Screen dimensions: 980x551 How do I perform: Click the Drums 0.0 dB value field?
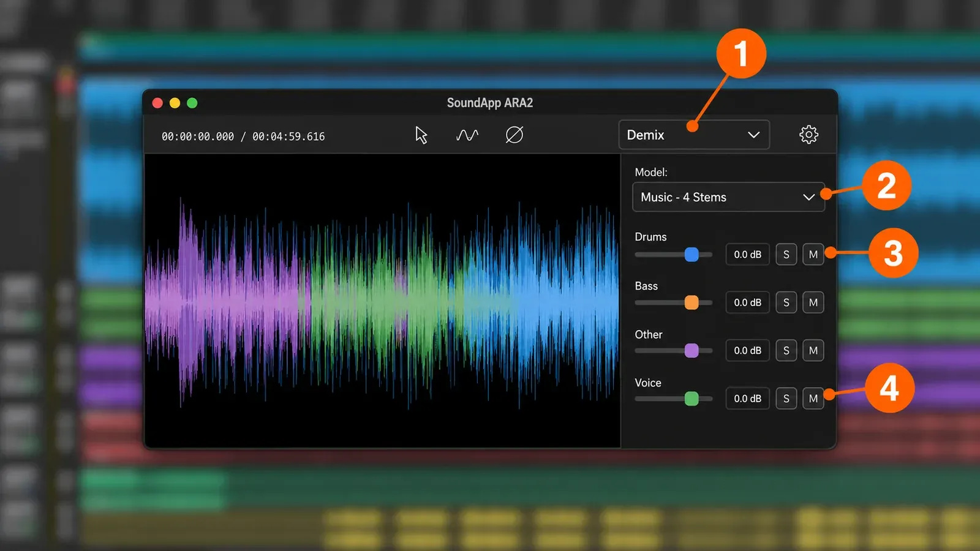(747, 254)
